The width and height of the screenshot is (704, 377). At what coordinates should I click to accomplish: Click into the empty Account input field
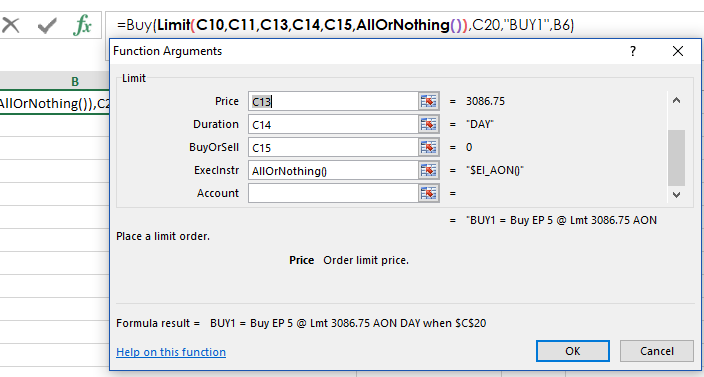pyautogui.click(x=333, y=193)
